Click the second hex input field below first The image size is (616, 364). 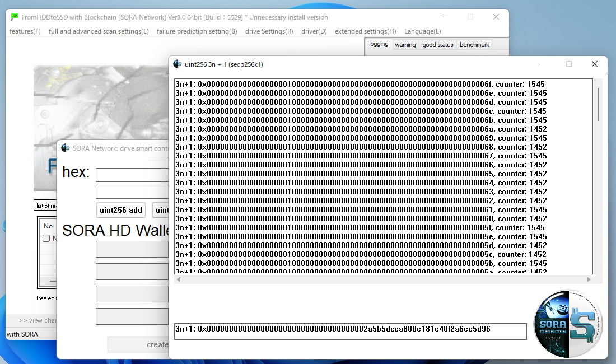point(132,192)
